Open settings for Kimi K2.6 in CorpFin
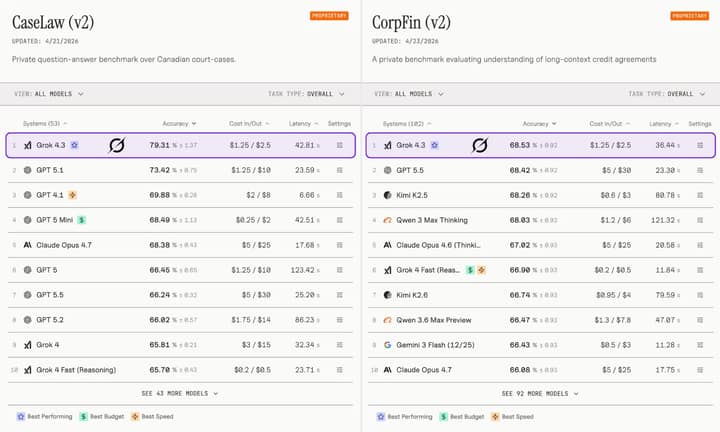The width and height of the screenshot is (720, 432). [700, 295]
